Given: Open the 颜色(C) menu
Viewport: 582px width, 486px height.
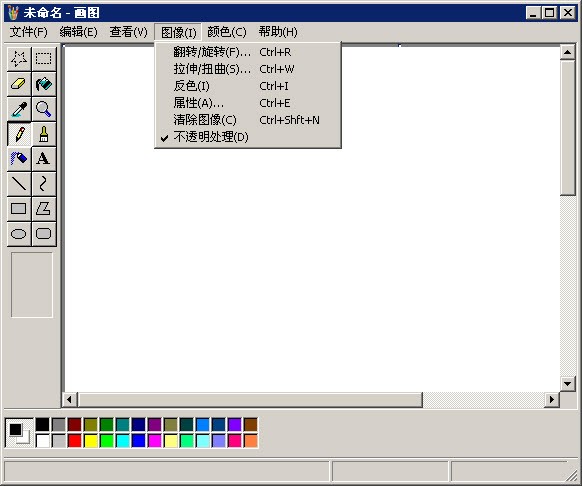Looking at the screenshot, I should point(226,32).
